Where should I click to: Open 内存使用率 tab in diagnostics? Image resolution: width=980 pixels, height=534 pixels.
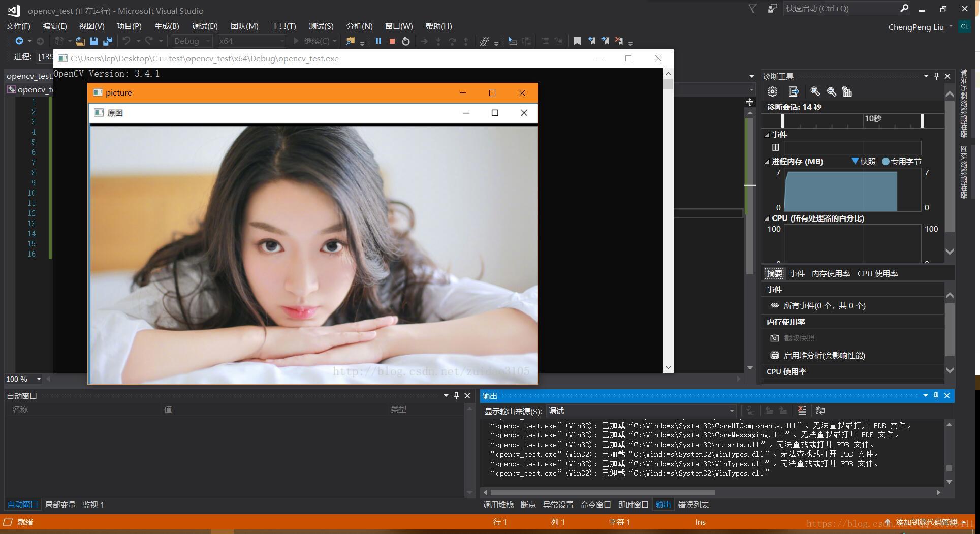(831, 274)
